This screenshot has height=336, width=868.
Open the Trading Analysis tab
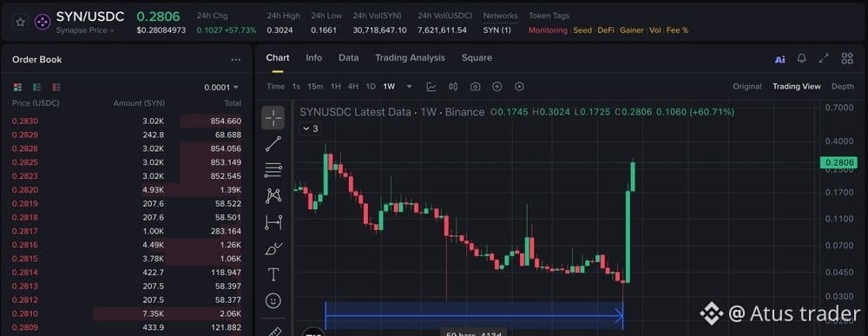(x=411, y=57)
